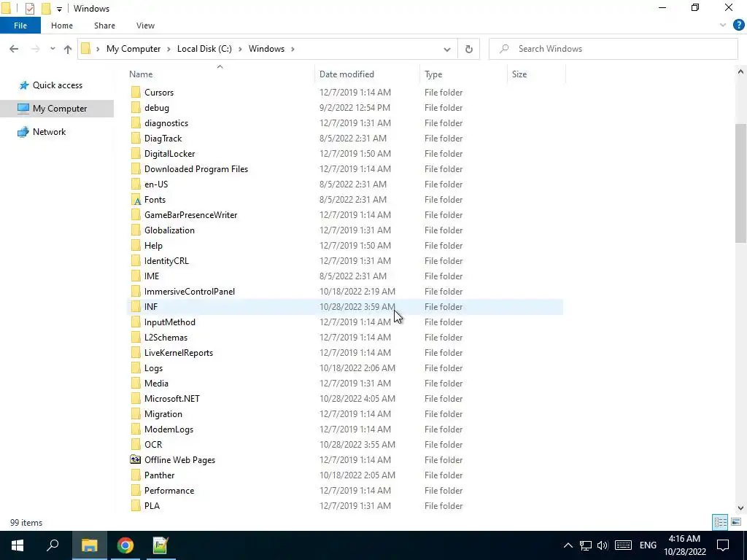Select the Panther folder icon
This screenshot has width=747, height=560.
click(x=136, y=475)
